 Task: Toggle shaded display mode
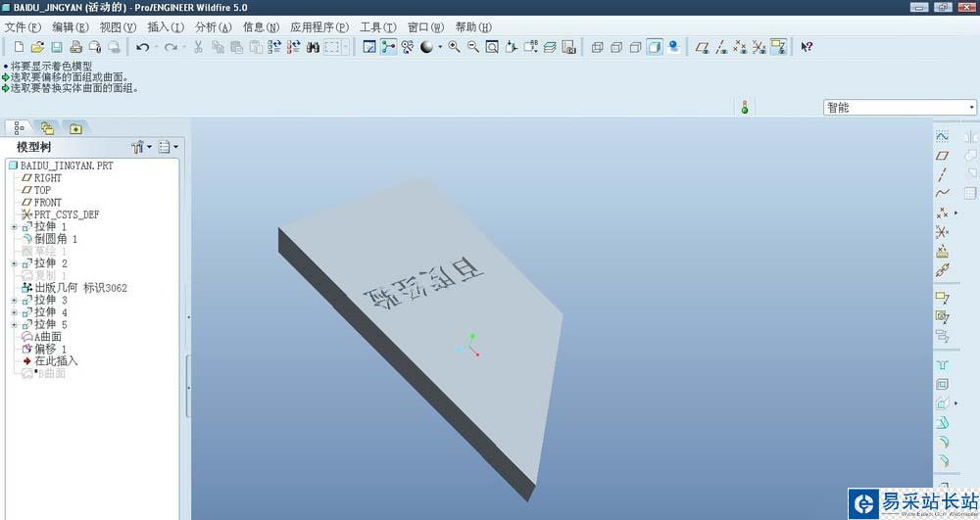tap(655, 47)
